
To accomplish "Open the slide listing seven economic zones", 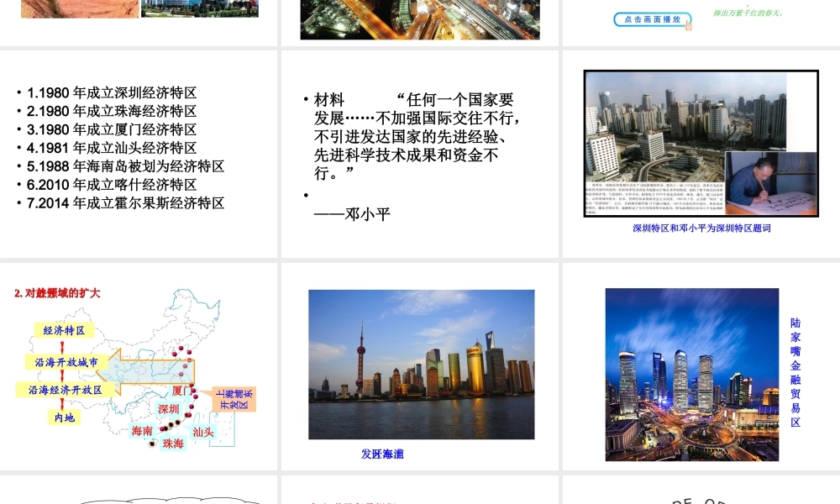I will [139, 155].
